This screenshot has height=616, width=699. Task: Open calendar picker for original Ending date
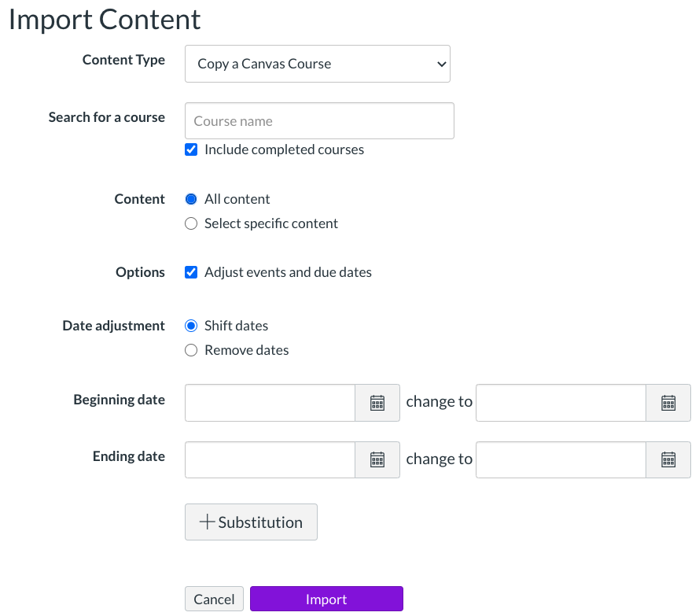377,459
